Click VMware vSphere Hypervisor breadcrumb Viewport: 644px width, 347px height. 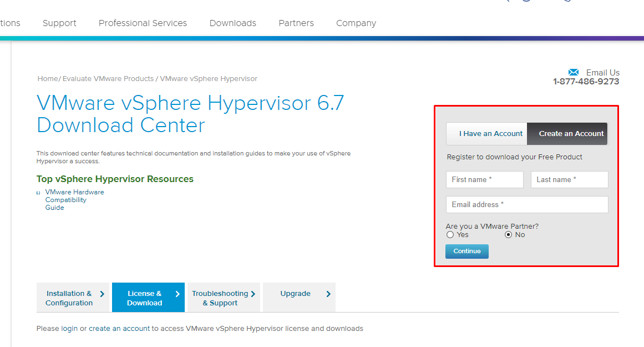pyautogui.click(x=209, y=78)
